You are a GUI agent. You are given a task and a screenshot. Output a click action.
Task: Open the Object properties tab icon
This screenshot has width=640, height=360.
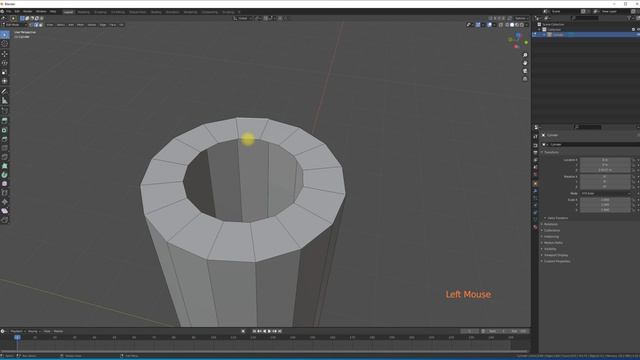(x=535, y=184)
